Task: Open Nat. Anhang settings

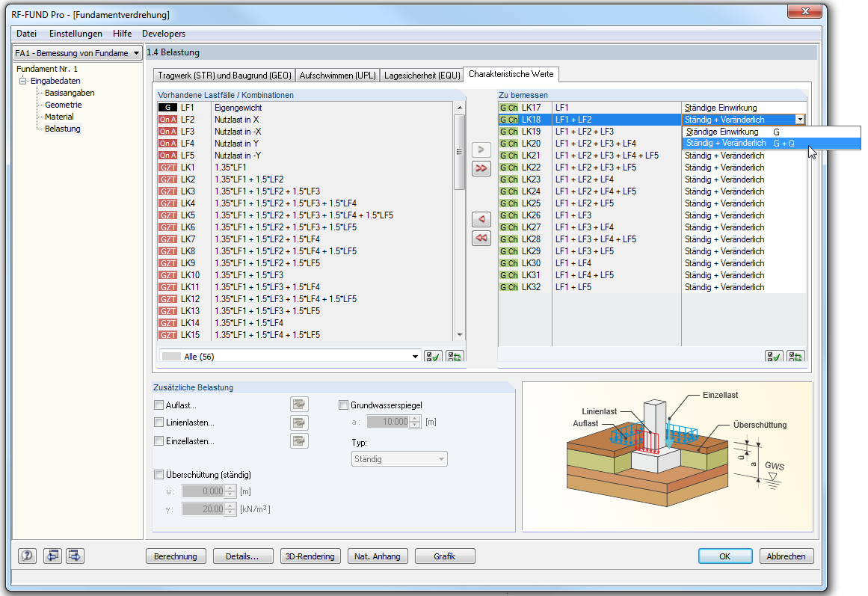Action: click(378, 556)
